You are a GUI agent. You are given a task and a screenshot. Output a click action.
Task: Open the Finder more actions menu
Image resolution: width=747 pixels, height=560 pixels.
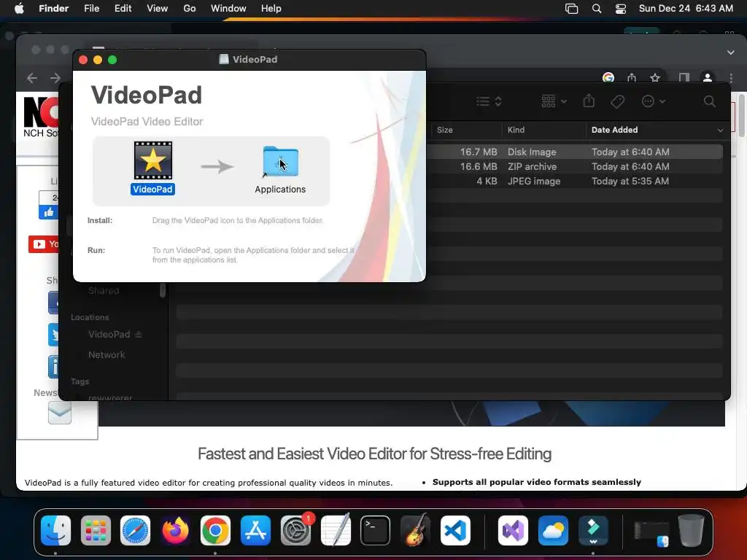pyautogui.click(x=653, y=101)
